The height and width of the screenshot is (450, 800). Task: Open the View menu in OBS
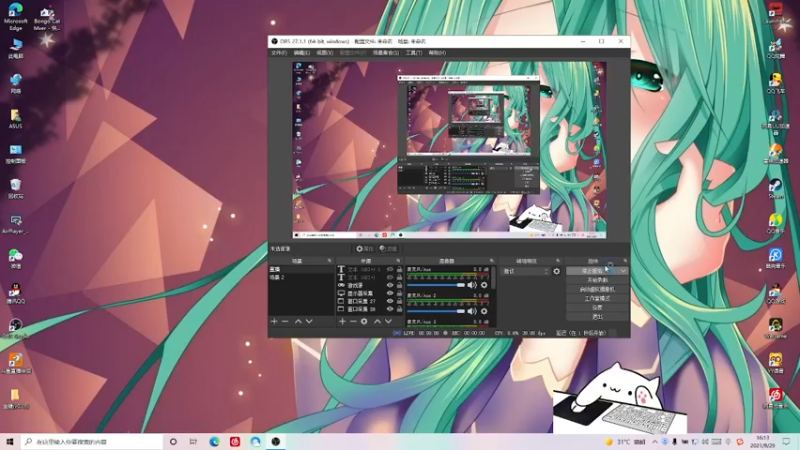[324, 53]
